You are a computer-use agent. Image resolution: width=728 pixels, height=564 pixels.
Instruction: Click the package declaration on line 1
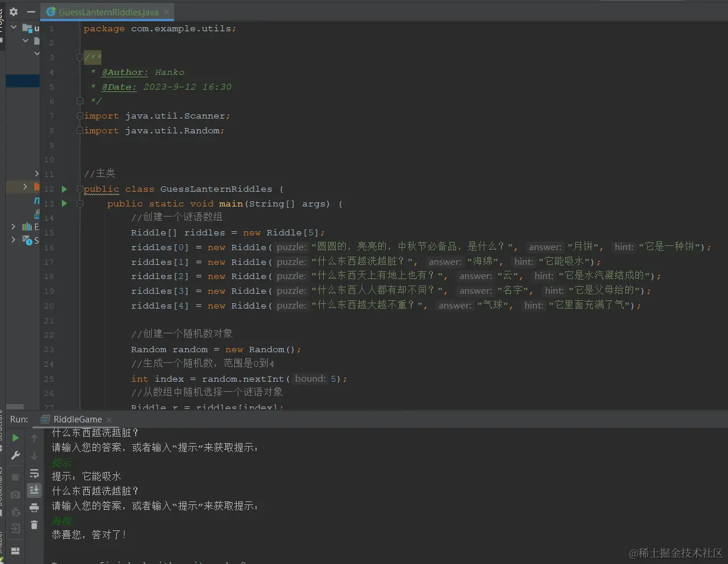pos(160,28)
